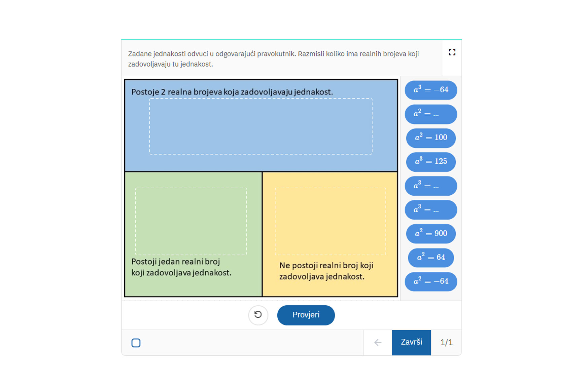Viewport: 588px width, 386px height.
Task: Select the a² = 100 equation chip
Action: [x=431, y=138]
